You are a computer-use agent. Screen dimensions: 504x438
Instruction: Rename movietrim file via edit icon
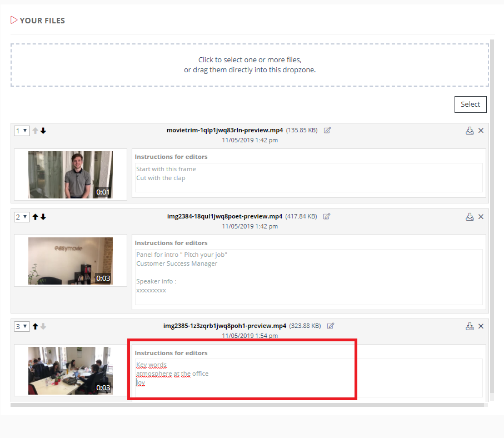click(327, 130)
